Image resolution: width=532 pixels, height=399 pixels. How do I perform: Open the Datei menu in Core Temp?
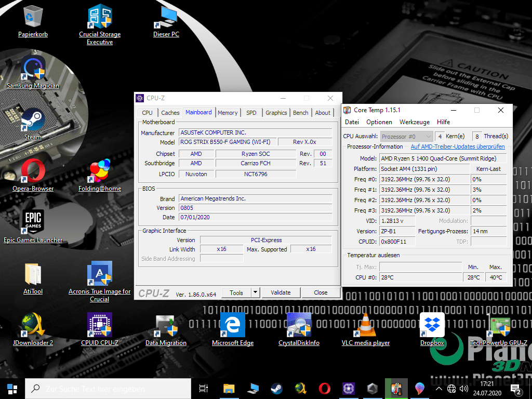352,122
